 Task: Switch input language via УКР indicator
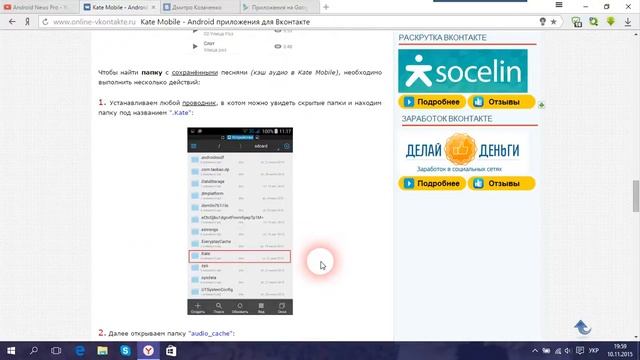tap(593, 351)
